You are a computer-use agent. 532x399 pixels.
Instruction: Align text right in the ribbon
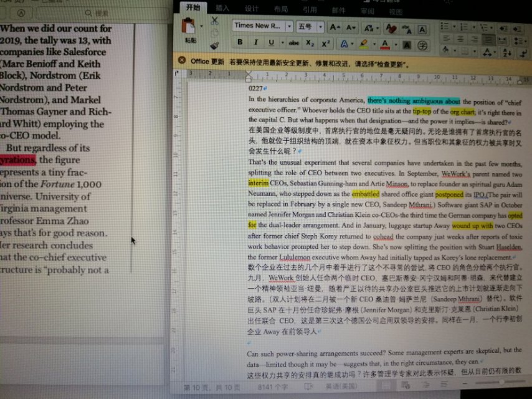pos(473,40)
